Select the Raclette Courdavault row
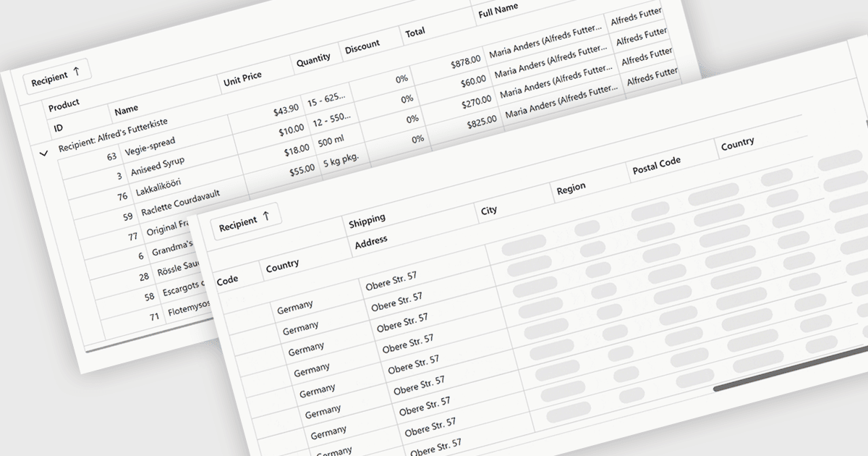Image resolution: width=868 pixels, height=456 pixels. [x=180, y=203]
